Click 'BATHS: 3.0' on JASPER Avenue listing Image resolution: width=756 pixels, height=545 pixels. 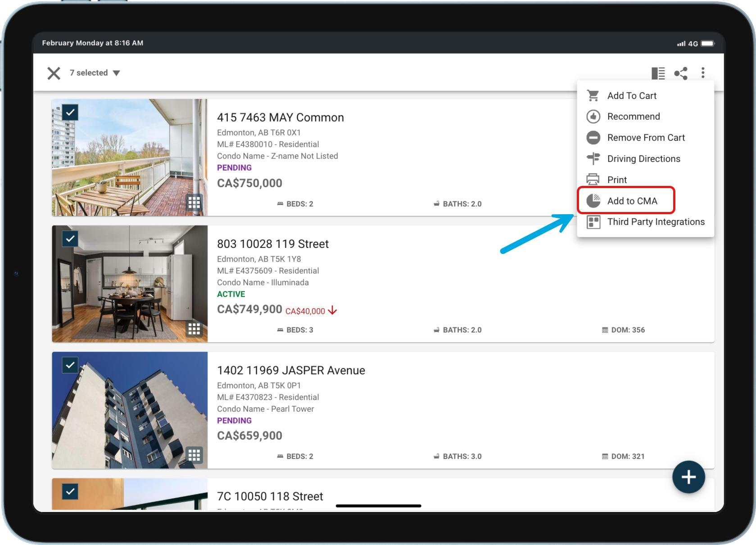click(x=457, y=456)
